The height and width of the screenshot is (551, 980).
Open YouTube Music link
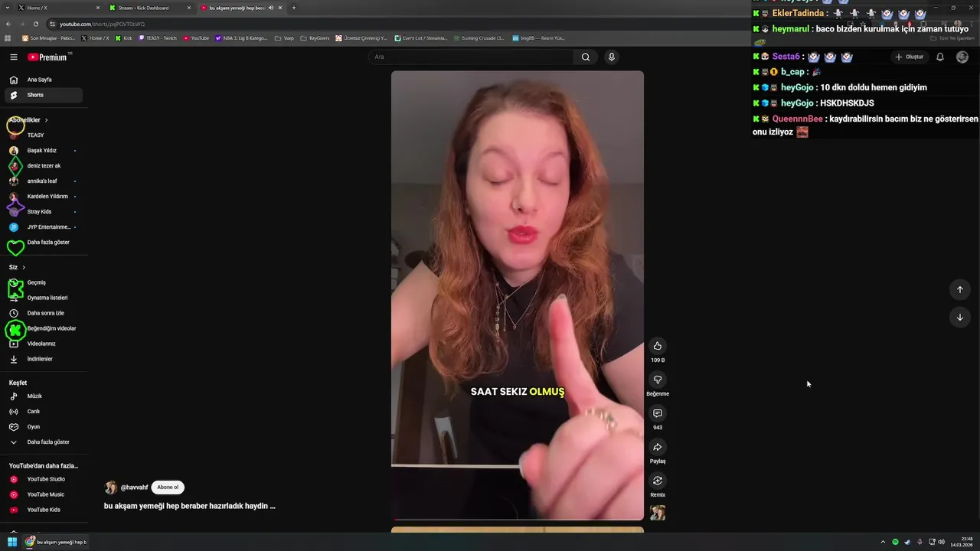tap(44, 494)
